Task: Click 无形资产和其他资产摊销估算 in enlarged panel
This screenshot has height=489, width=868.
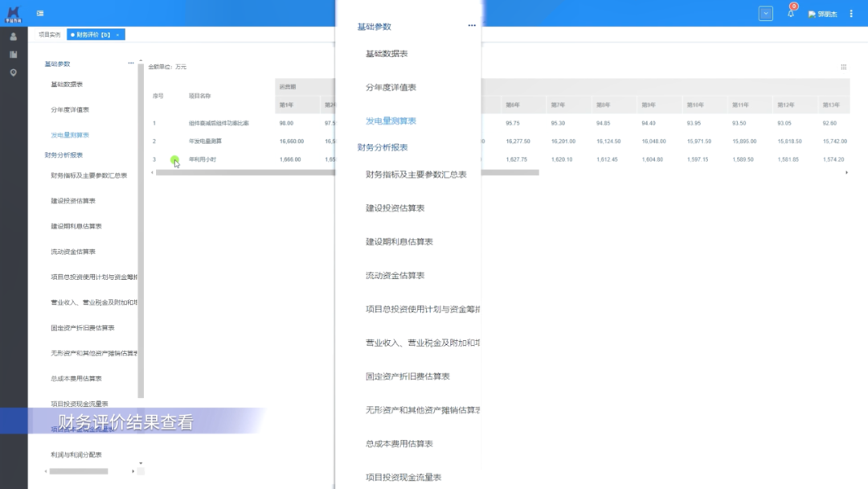Action: (x=423, y=410)
